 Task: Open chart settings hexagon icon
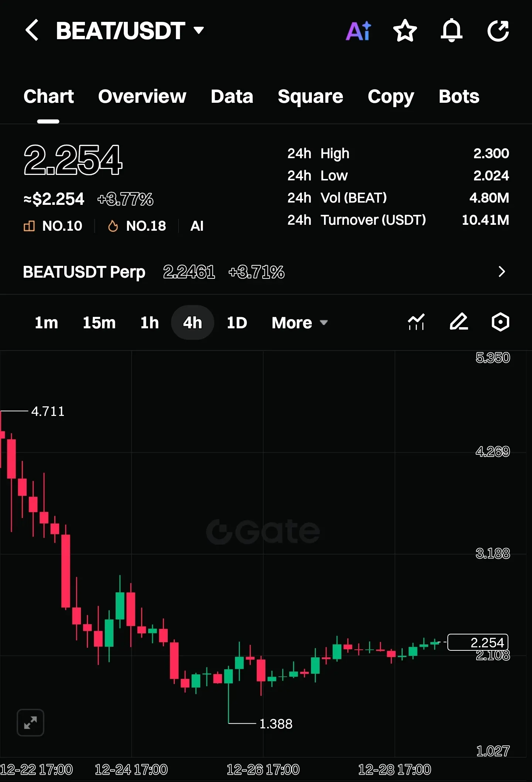click(x=501, y=322)
